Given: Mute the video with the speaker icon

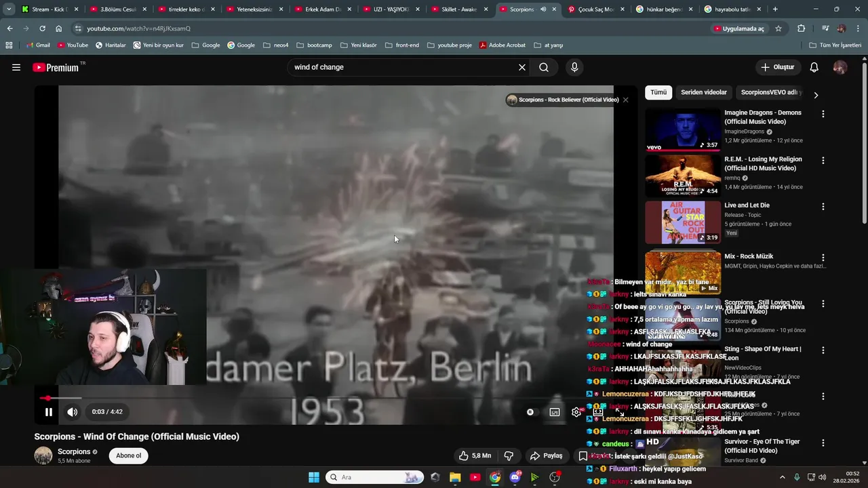Looking at the screenshot, I should pyautogui.click(x=72, y=411).
